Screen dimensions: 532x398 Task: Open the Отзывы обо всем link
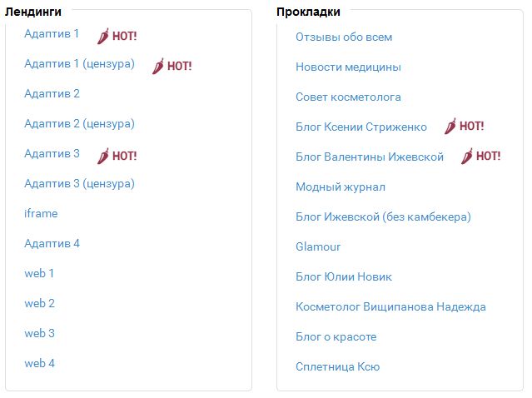pyautogui.click(x=344, y=37)
